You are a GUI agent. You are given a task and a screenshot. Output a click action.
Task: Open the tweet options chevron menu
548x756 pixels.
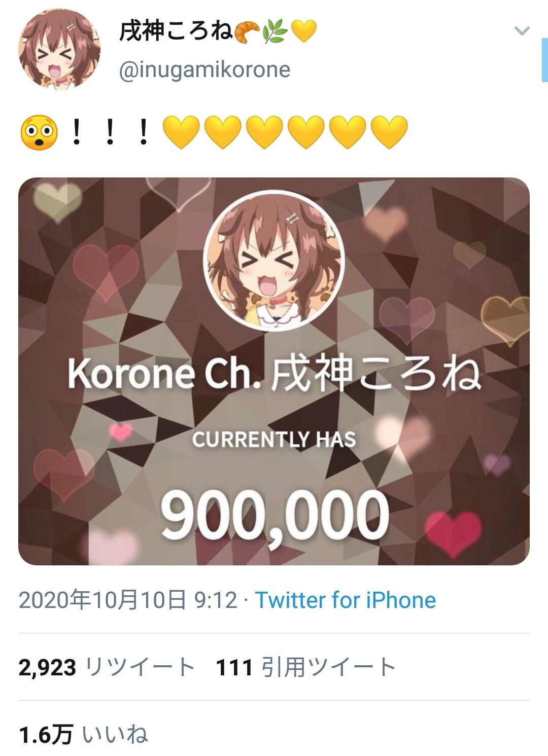[x=522, y=31]
